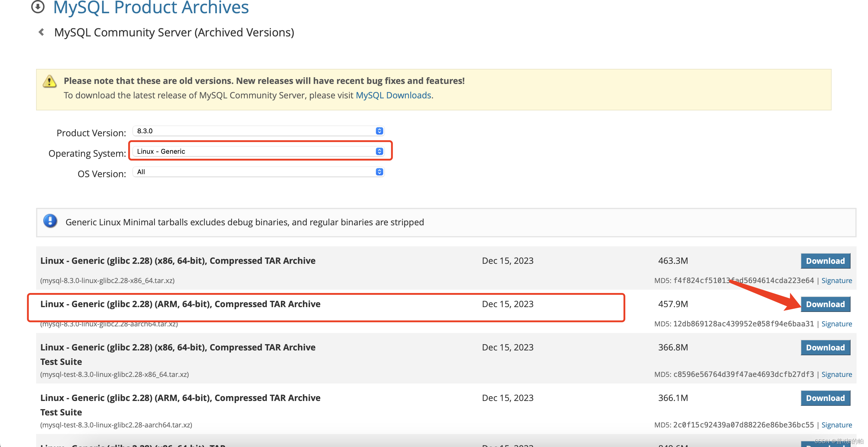Image resolution: width=868 pixels, height=447 pixels.
Task: Click the download circle icon beside page title
Action: (x=38, y=6)
